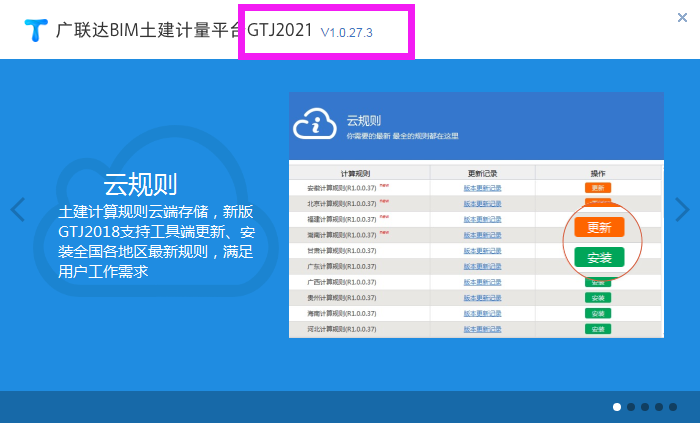Click the blue T logo of Glodon
Viewport: 700px width, 423px height.
pyautogui.click(x=36, y=30)
